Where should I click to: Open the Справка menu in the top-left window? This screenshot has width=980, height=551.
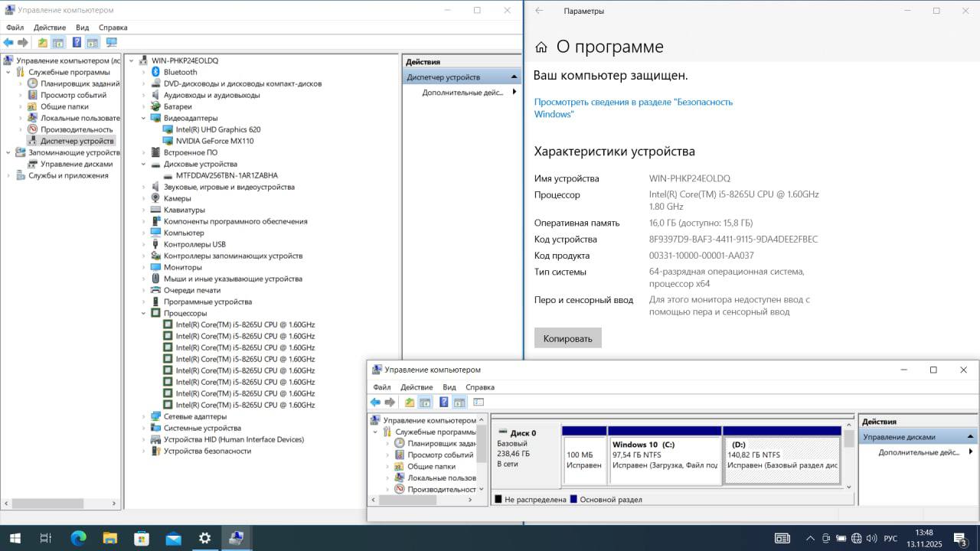[113, 28]
